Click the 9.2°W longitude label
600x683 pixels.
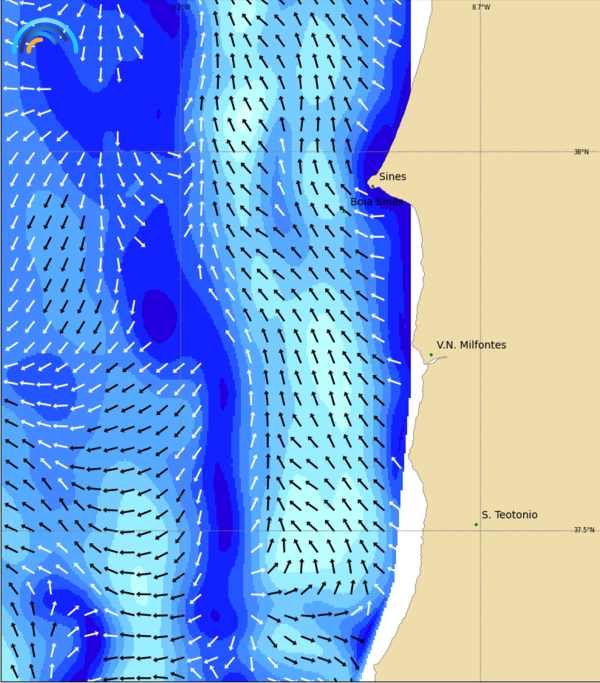(x=180, y=7)
